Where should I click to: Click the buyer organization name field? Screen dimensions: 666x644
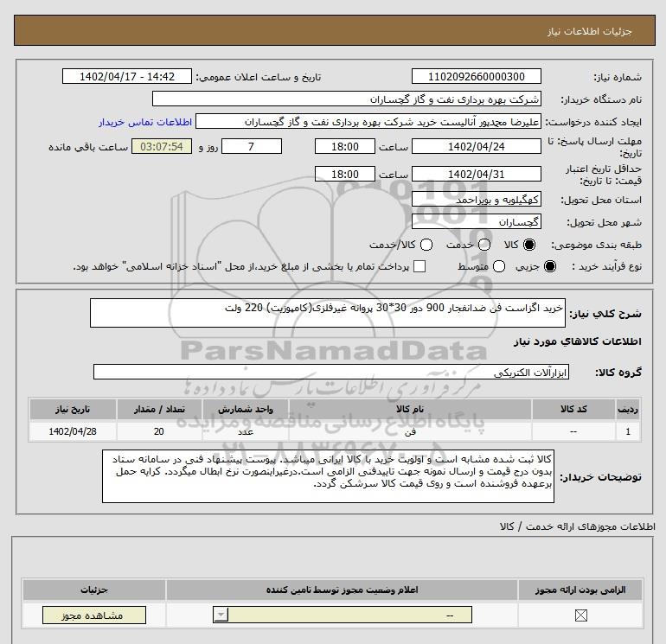point(347,99)
